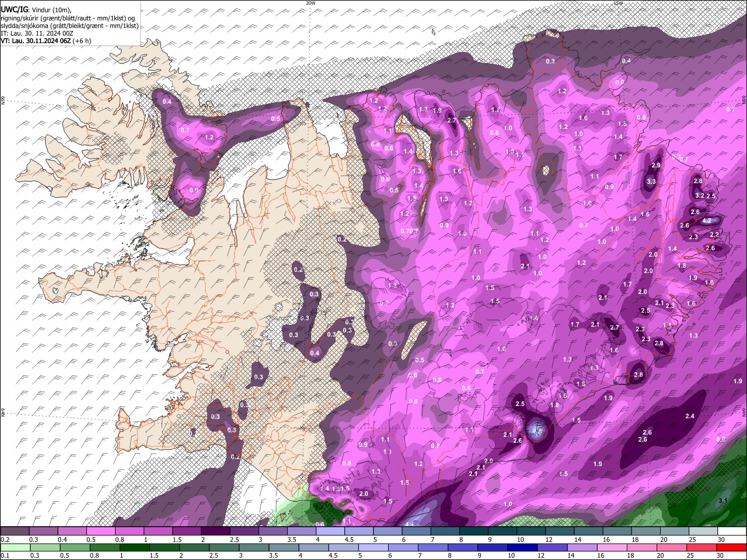Click the 2.9 precipitation value above 3.3
The width and height of the screenshot is (747, 560).
click(x=656, y=166)
